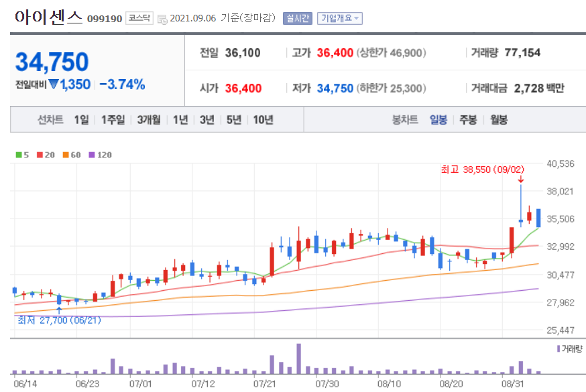Viewport: 586px width, 392px height.
Task: Click the purple 120-day moving average swatch
Action: 92,155
